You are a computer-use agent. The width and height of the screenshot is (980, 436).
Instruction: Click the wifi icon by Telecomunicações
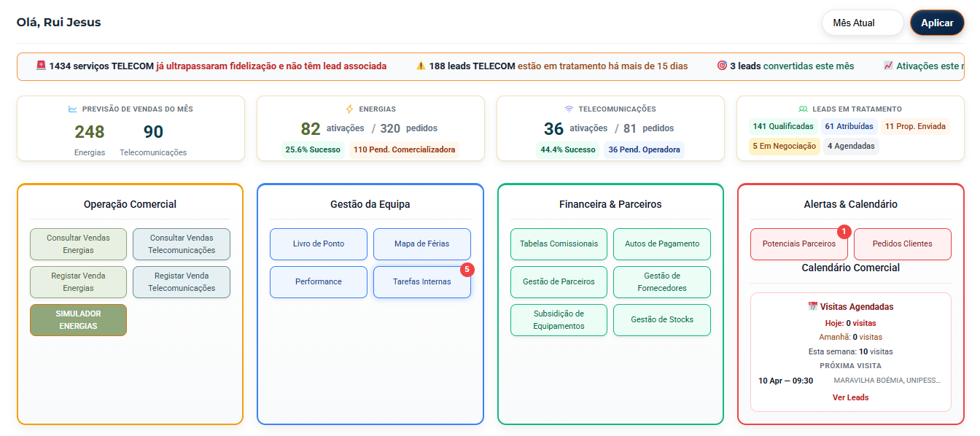[569, 109]
